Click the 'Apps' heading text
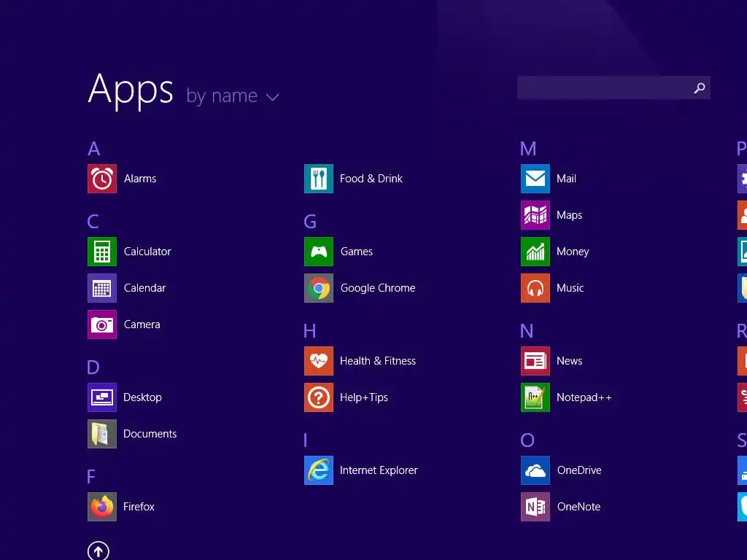The width and height of the screenshot is (747, 560). point(131,90)
